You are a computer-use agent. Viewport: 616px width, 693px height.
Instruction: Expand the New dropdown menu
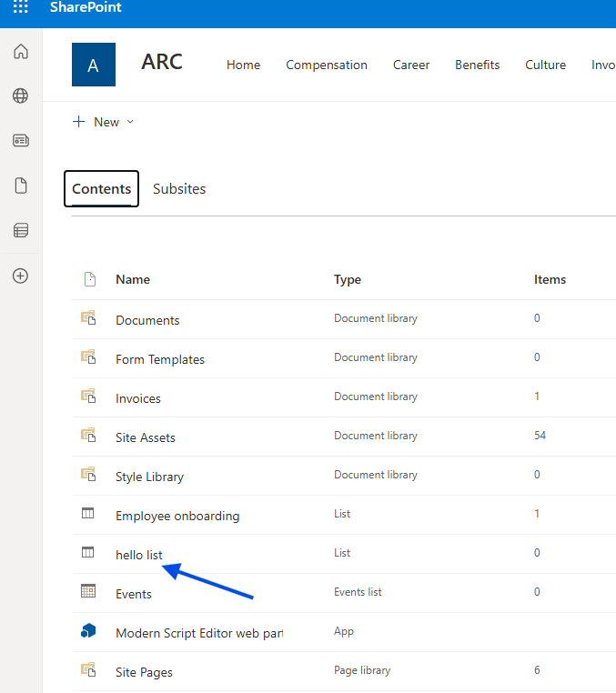point(104,122)
